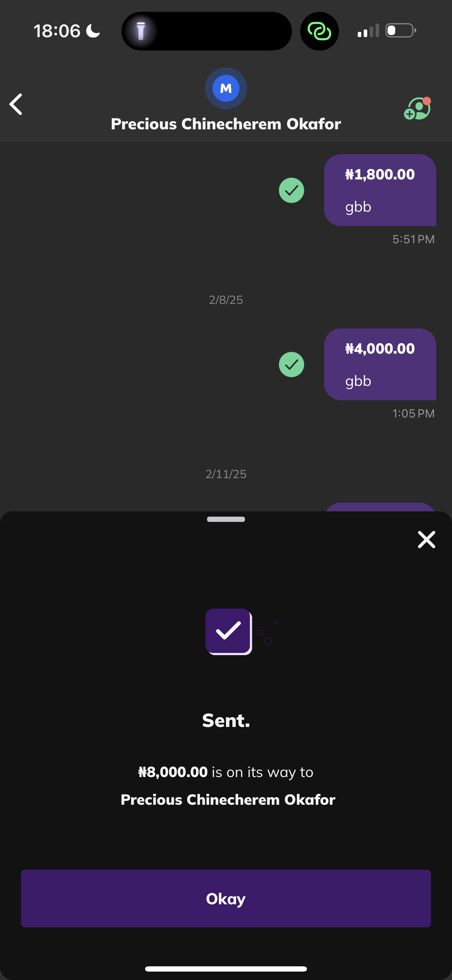Open the ₦1,800.00 gbb payment bubble
The image size is (452, 980).
tap(380, 190)
